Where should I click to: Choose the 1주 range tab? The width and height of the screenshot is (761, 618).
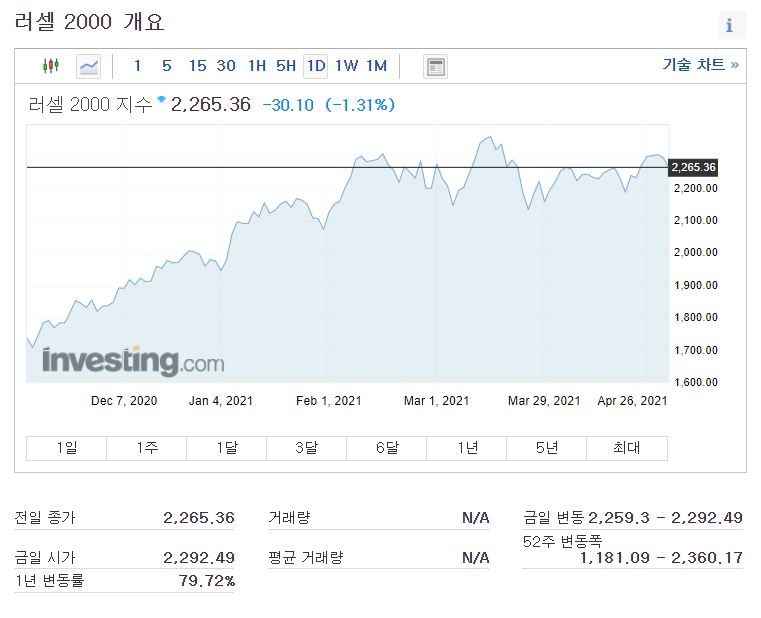(147, 448)
